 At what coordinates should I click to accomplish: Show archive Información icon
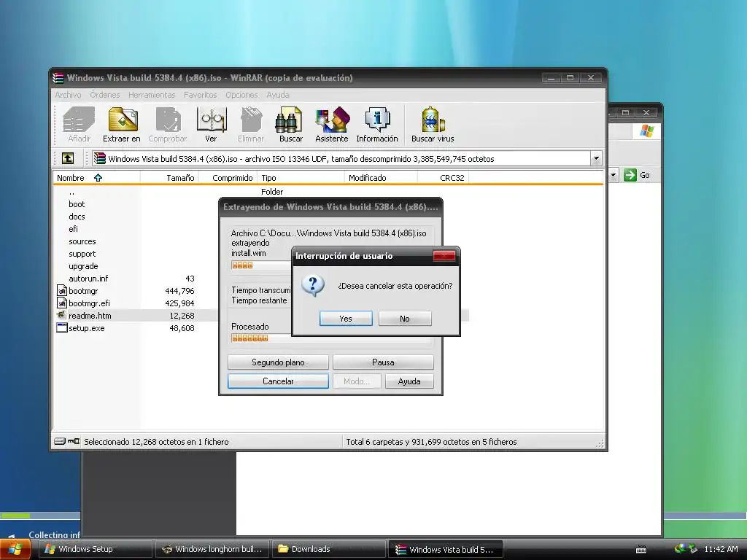(x=377, y=119)
